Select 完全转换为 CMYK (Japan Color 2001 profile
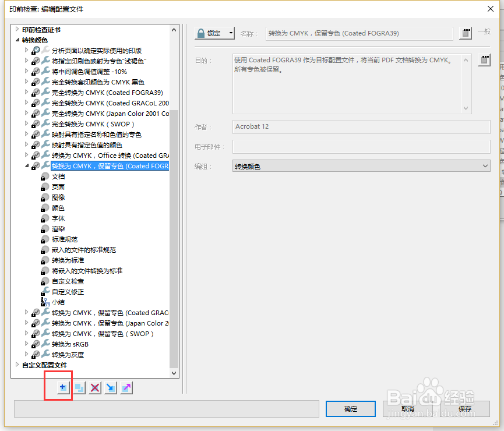This screenshot has width=504, height=431. (x=110, y=114)
